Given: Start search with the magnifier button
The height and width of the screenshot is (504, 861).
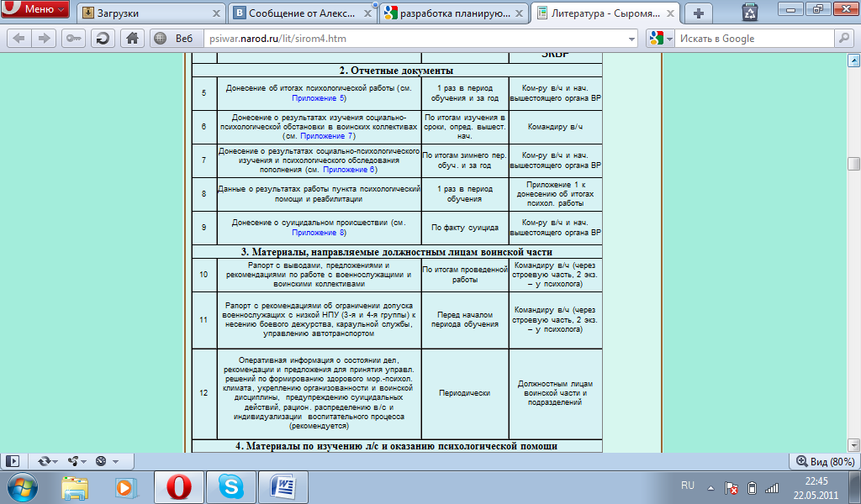Looking at the screenshot, I should click(843, 39).
